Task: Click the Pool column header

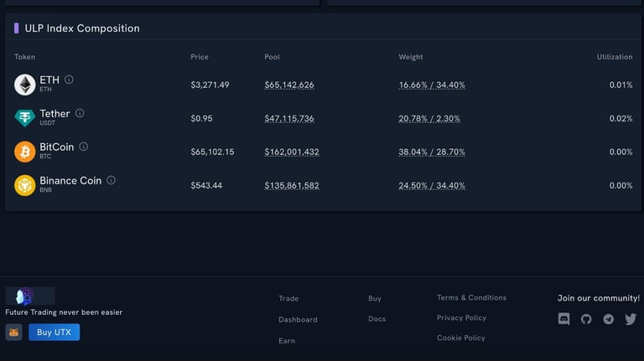Action: click(x=272, y=57)
